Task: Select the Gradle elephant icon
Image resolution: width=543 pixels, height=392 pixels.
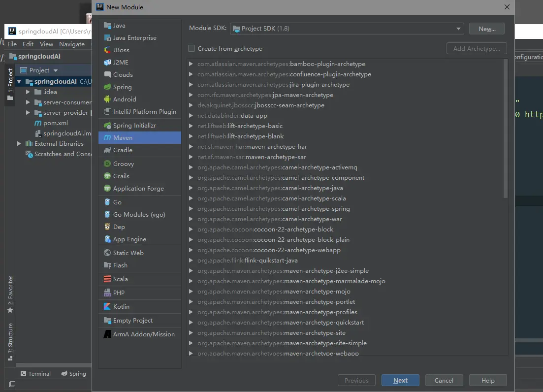Action: coord(107,150)
